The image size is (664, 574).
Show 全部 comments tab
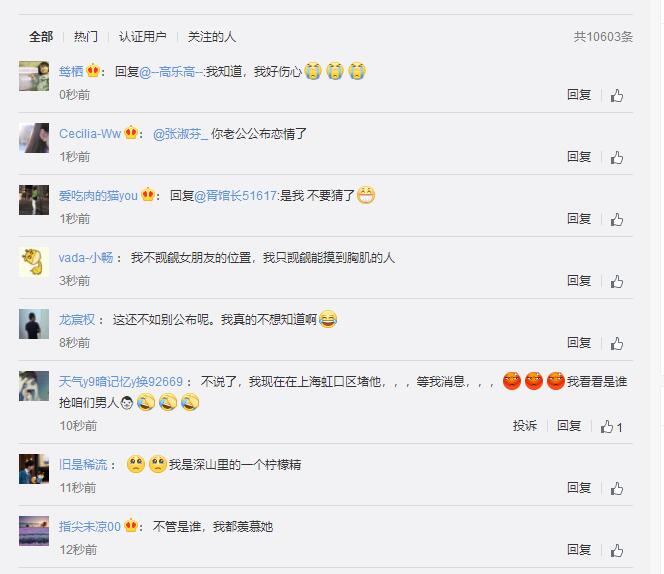point(41,37)
